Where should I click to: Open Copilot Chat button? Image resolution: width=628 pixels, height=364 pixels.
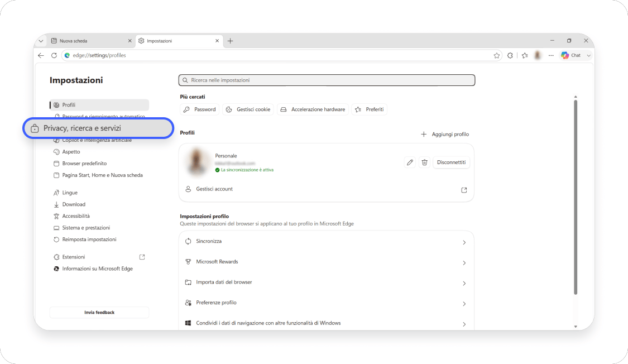[571, 55]
